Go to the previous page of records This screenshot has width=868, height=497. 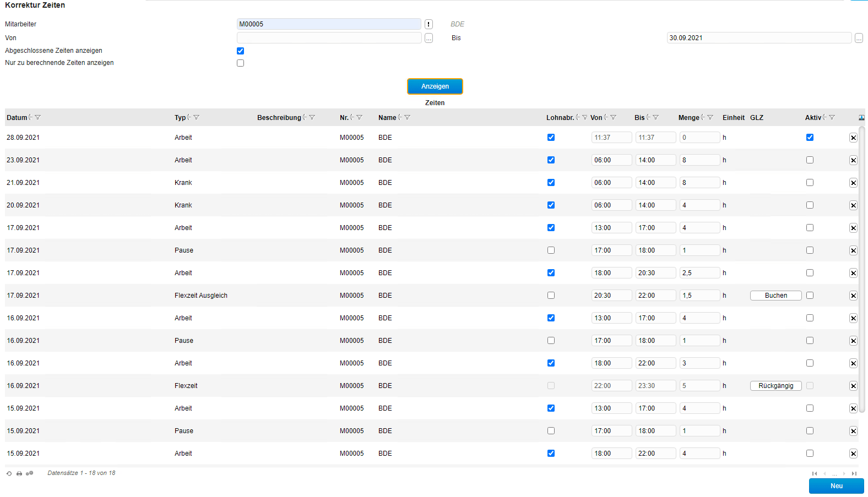824,473
